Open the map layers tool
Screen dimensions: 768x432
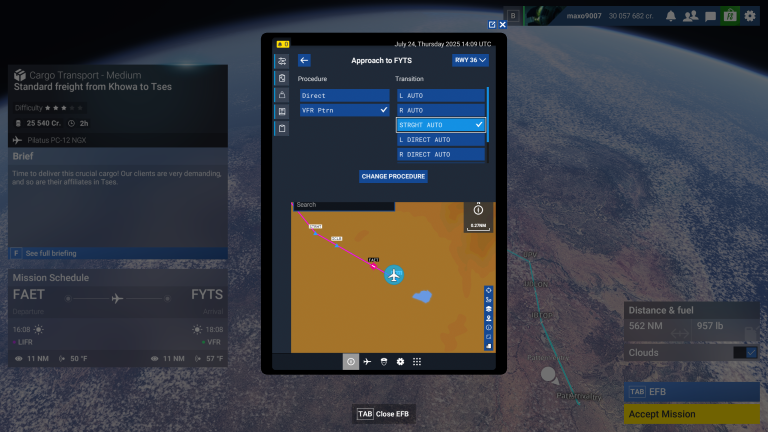[488, 309]
